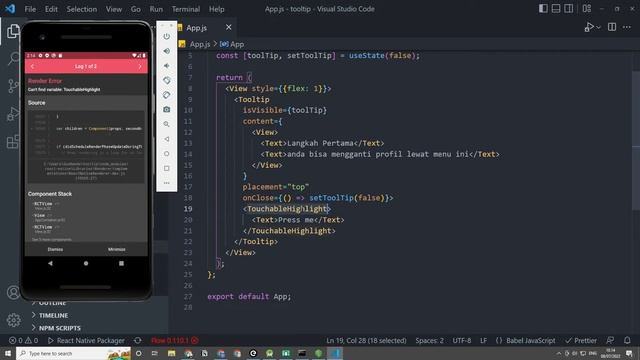
Task: Open Customize Layout icon in title bar
Action: [587, 9]
